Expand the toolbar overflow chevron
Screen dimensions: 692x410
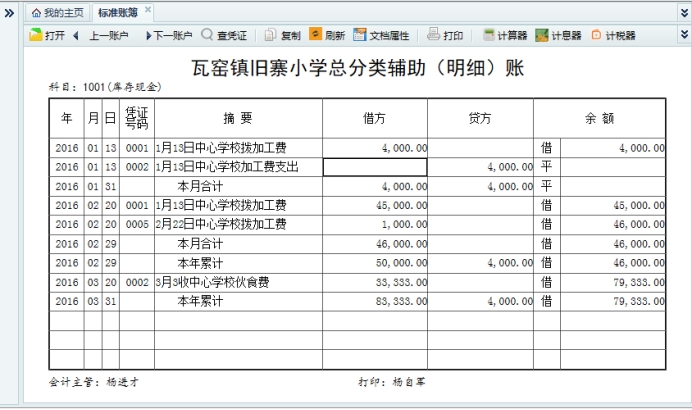pyautogui.click(x=684, y=35)
